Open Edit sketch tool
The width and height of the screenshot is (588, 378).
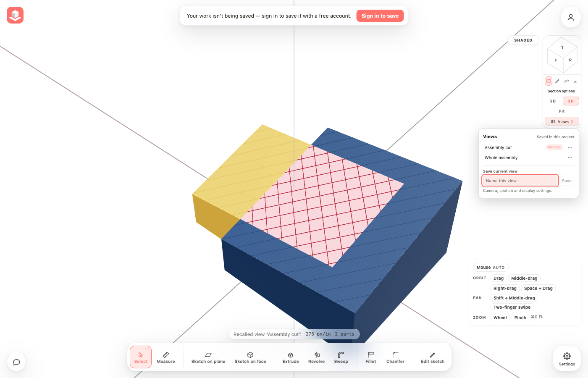(433, 357)
